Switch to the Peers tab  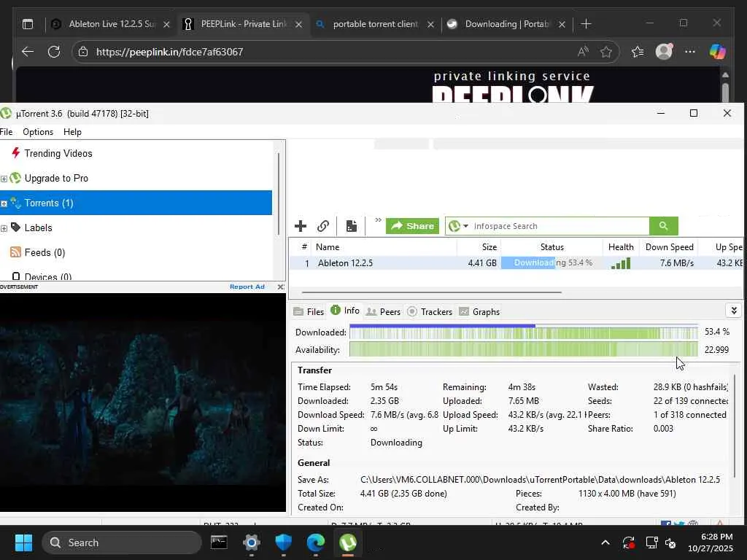coord(384,312)
